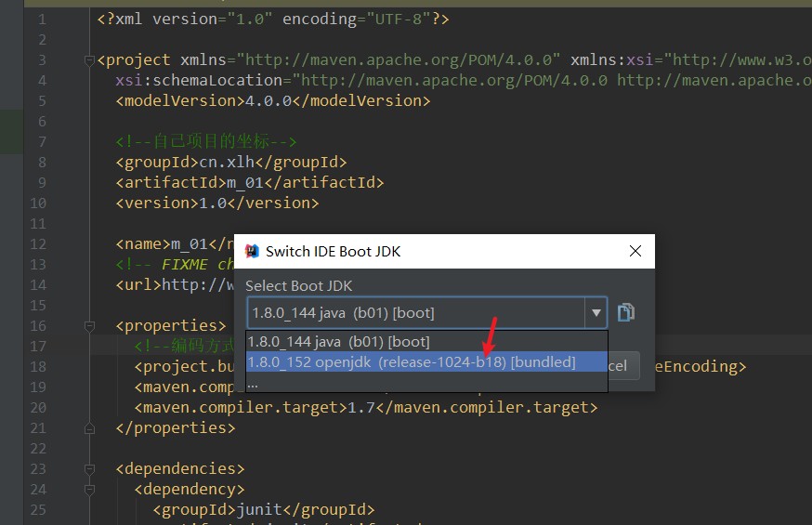Click the properties closing fold marker line 21
Image resolution: width=812 pixels, height=525 pixels.
tap(89, 428)
